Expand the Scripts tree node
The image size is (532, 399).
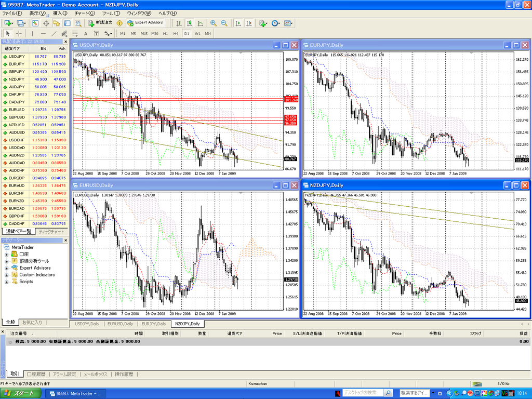pos(7,282)
